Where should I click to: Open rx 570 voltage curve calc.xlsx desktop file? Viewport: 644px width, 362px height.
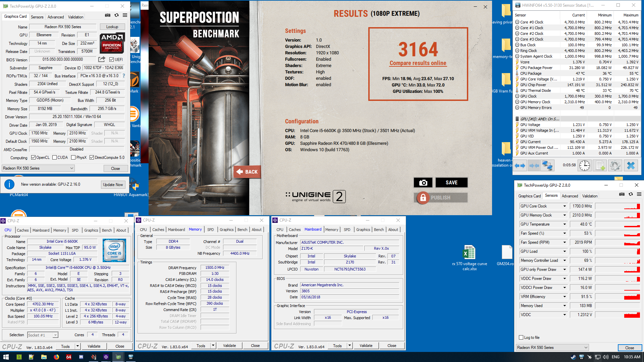tap(469, 257)
